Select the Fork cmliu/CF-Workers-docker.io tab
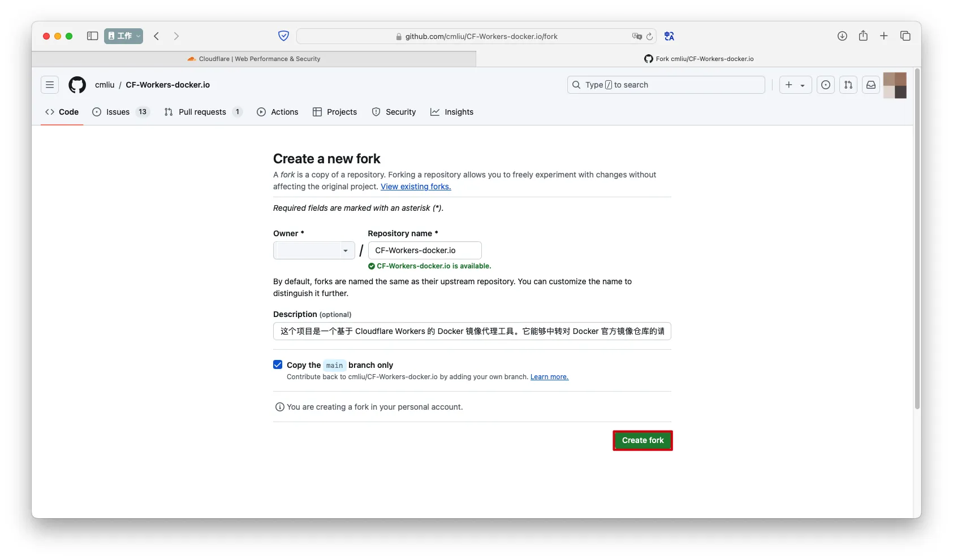 pyautogui.click(x=698, y=59)
